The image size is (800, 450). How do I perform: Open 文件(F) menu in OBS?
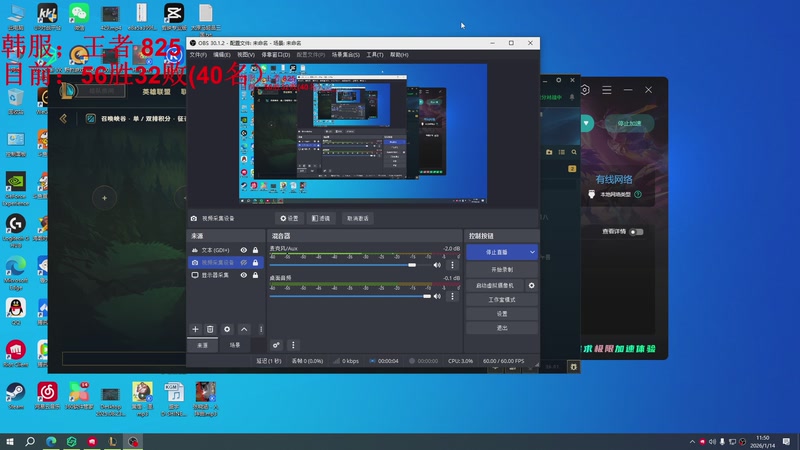[x=198, y=55]
